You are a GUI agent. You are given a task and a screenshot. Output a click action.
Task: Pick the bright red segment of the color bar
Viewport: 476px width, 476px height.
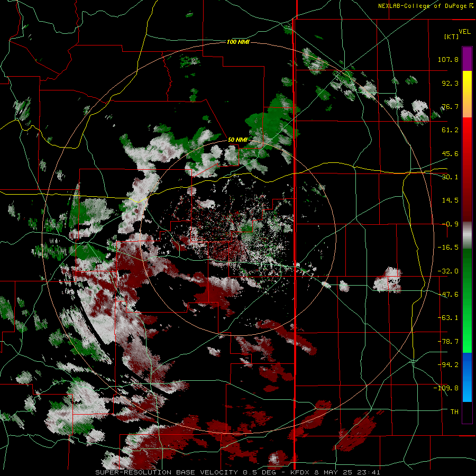(467, 130)
